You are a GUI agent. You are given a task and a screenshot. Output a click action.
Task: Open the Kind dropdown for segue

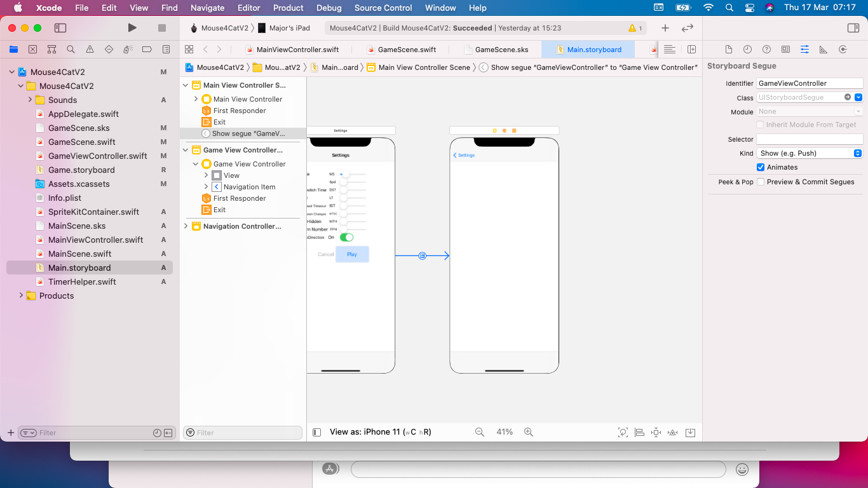click(809, 153)
